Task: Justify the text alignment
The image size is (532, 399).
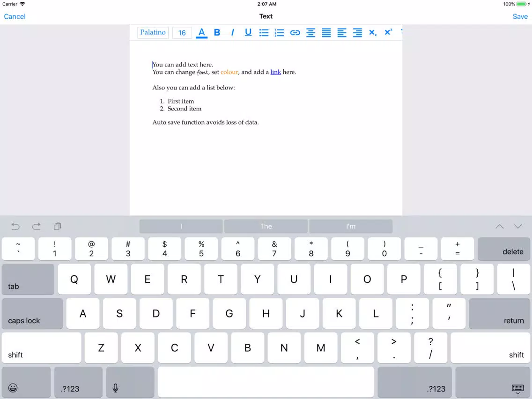Action: coord(326,33)
